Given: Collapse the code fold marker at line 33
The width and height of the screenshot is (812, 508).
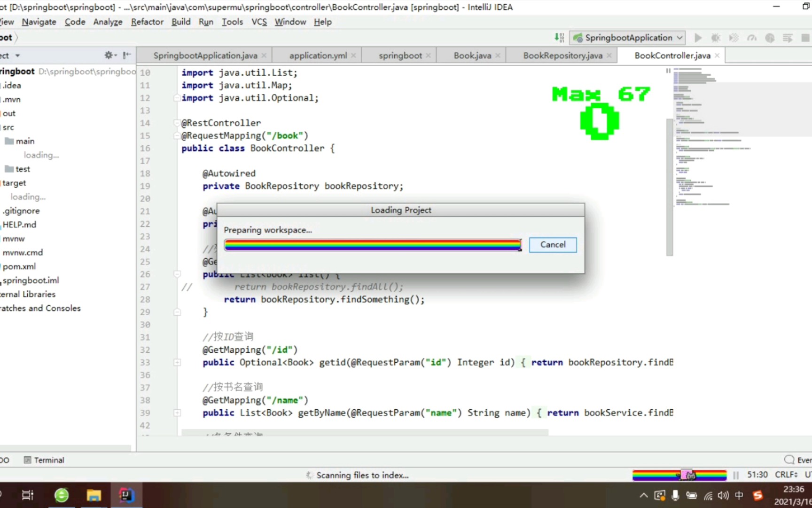Looking at the screenshot, I should (177, 362).
